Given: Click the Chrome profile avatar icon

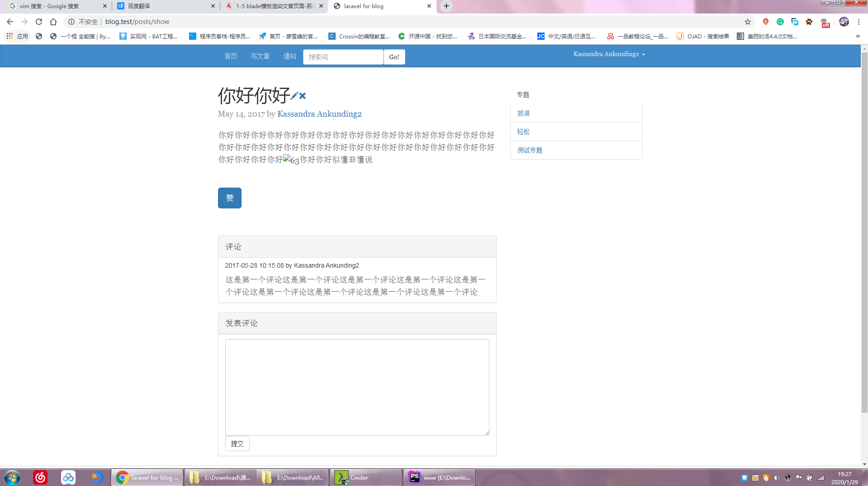Looking at the screenshot, I should tap(844, 22).
